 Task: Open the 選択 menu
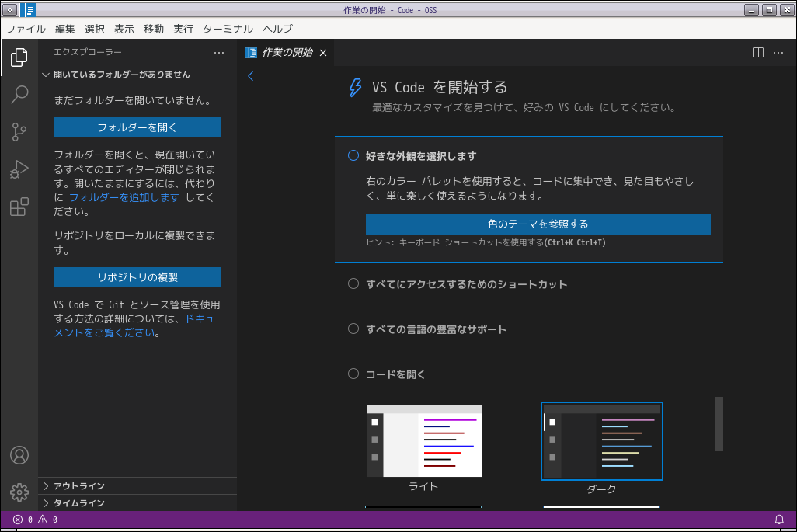(x=95, y=29)
